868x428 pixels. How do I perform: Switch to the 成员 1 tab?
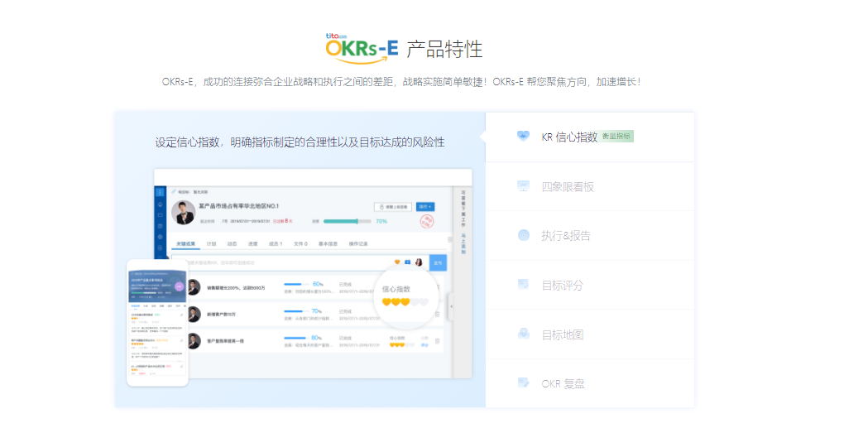276,243
